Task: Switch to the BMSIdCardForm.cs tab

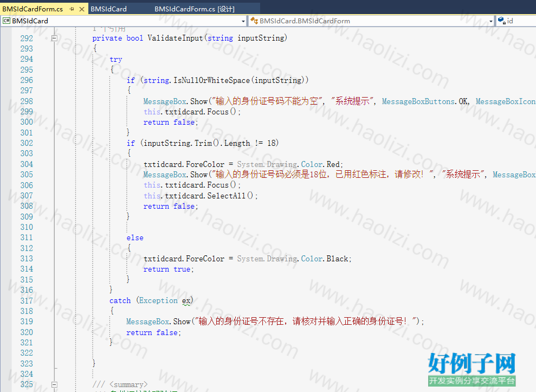Action: pyautogui.click(x=33, y=9)
